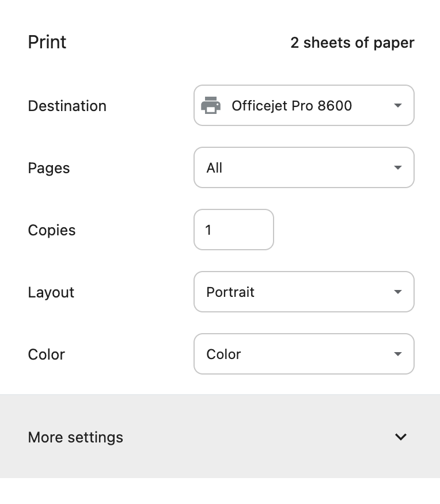Click the 2 sheets of paper summary
The image size is (440, 504).
[352, 43]
